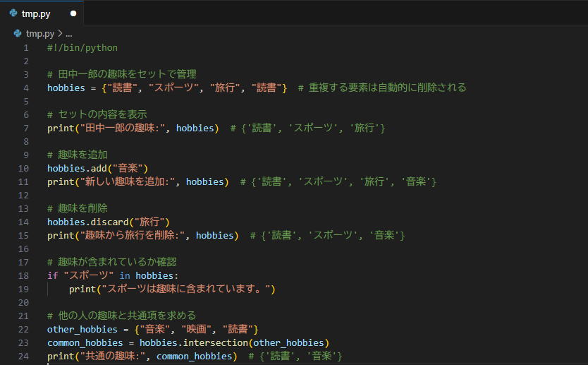Click the comment '# 趣味を削除'
588x365 pixels.
(78, 208)
